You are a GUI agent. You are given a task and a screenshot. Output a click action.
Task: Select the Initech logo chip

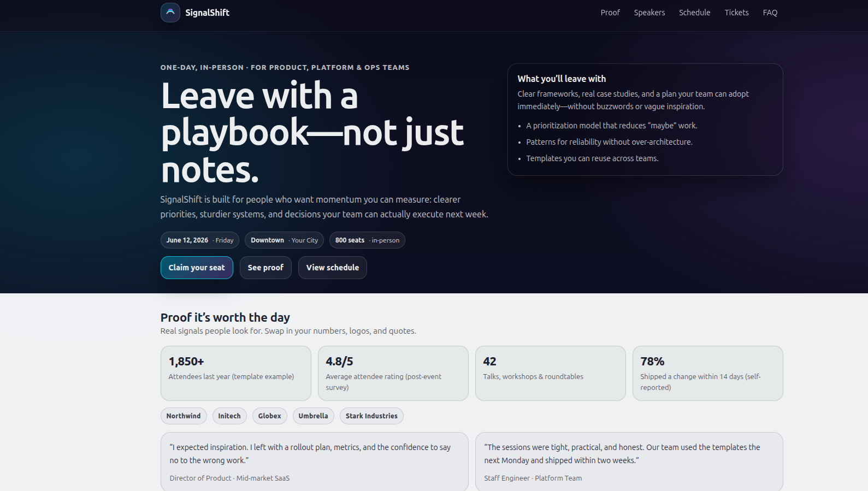229,416
